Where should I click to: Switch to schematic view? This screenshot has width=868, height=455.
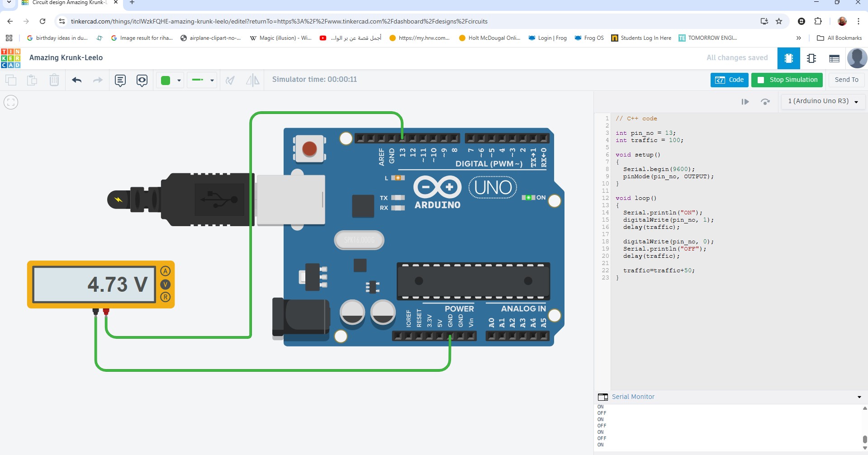[x=811, y=58]
